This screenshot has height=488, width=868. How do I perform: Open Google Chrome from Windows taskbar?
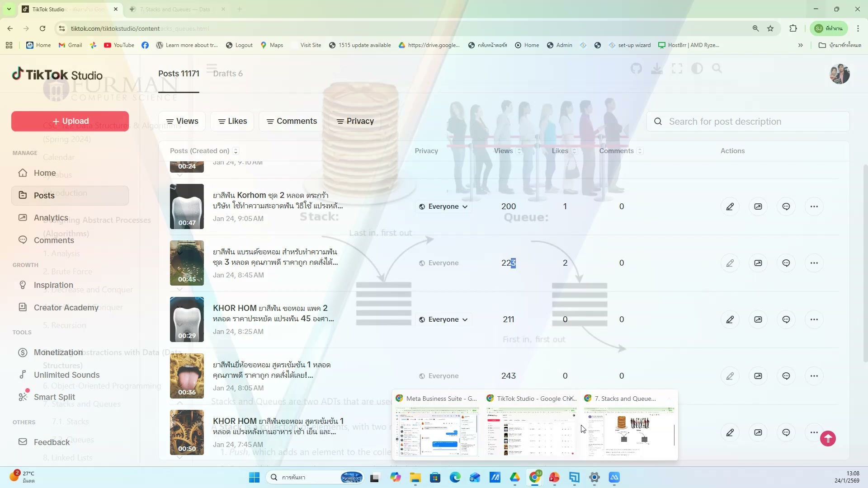[534, 478]
